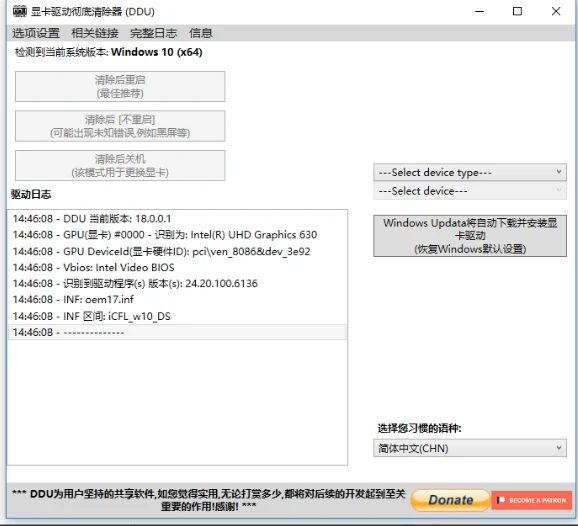Select log row DDU 当前版本: 18.0.0.1
The width and height of the screenshot is (578, 526).
[x=177, y=219]
